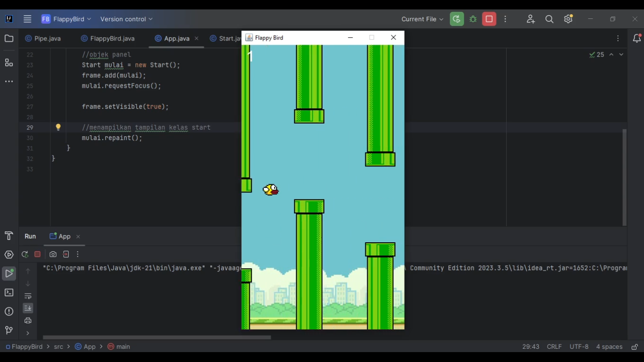
Task: Open Search Everywhere magnifier
Action: point(549,19)
